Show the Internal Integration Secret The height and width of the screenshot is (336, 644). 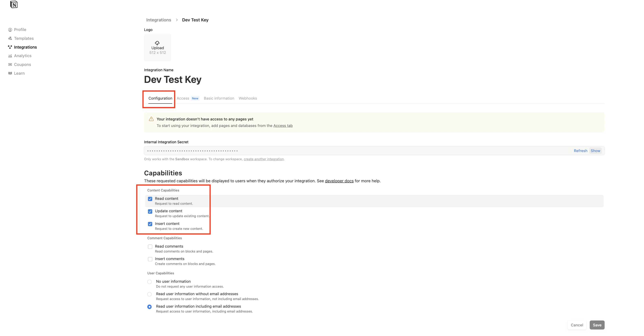pos(595,150)
